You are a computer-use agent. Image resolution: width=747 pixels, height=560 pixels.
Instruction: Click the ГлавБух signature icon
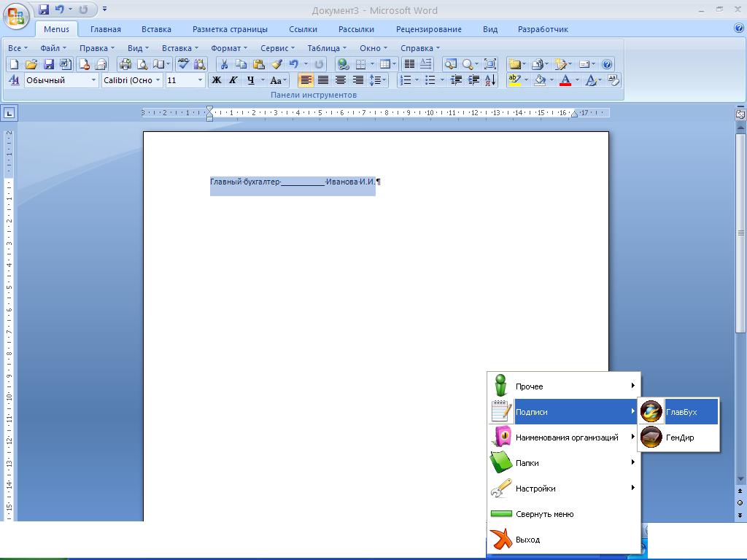click(x=651, y=412)
